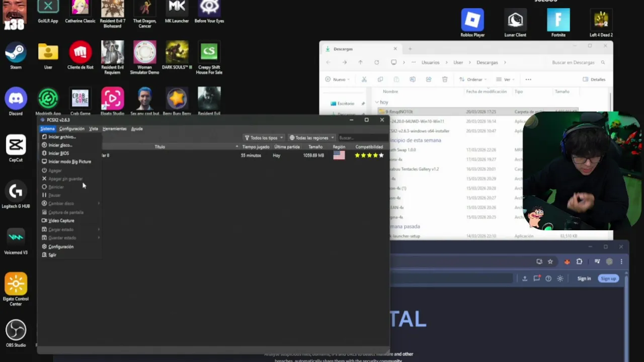Click the Up arrow in Explorer navigation

(360, 62)
